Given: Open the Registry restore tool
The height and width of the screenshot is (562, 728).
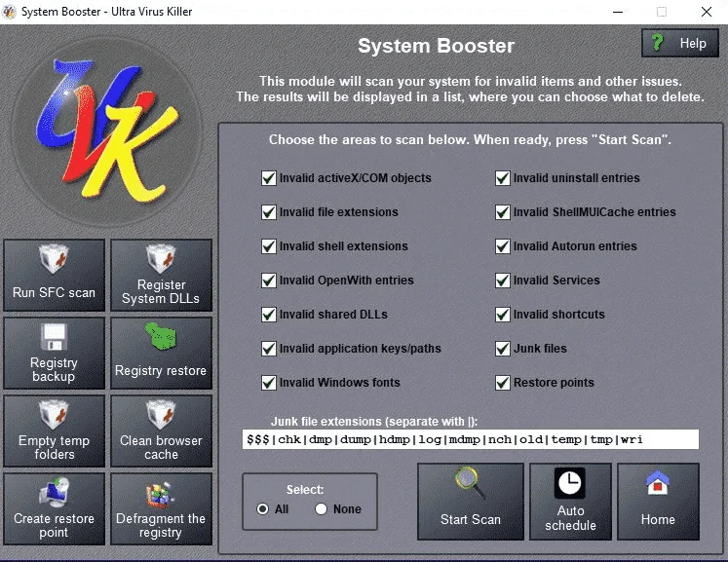Looking at the screenshot, I should pos(161,353).
